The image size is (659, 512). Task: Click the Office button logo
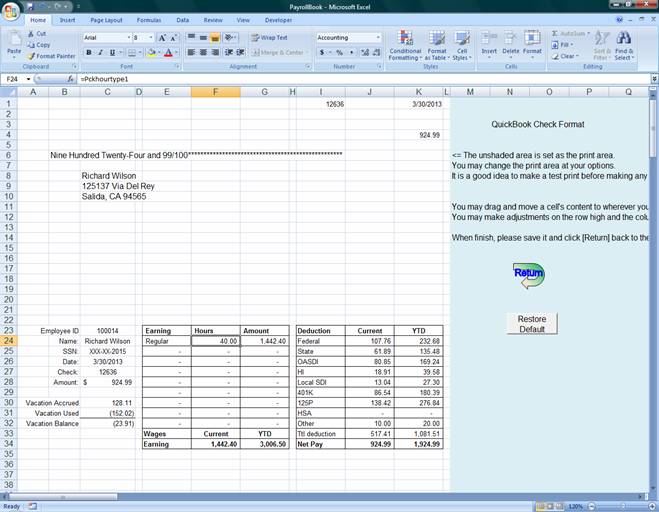(x=11, y=11)
